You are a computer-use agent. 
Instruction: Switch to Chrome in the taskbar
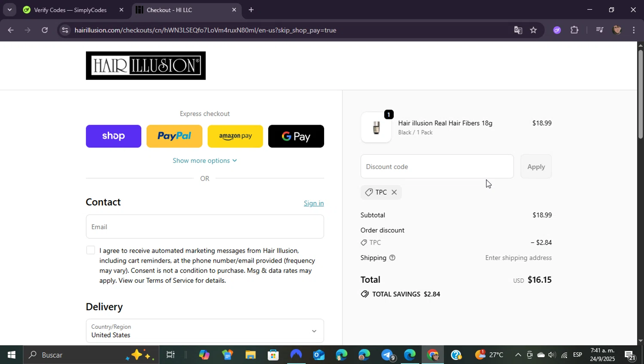point(433,355)
